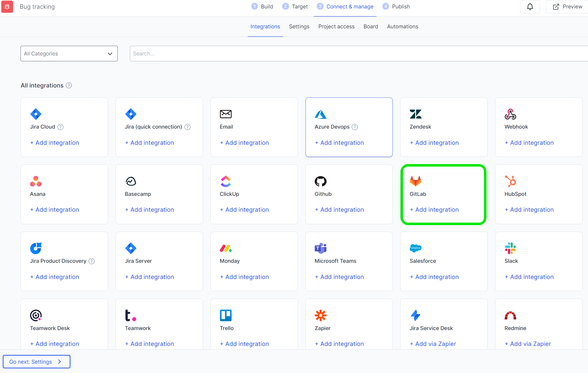Click the ClickUp logo icon
588x373 pixels.
coord(226,181)
